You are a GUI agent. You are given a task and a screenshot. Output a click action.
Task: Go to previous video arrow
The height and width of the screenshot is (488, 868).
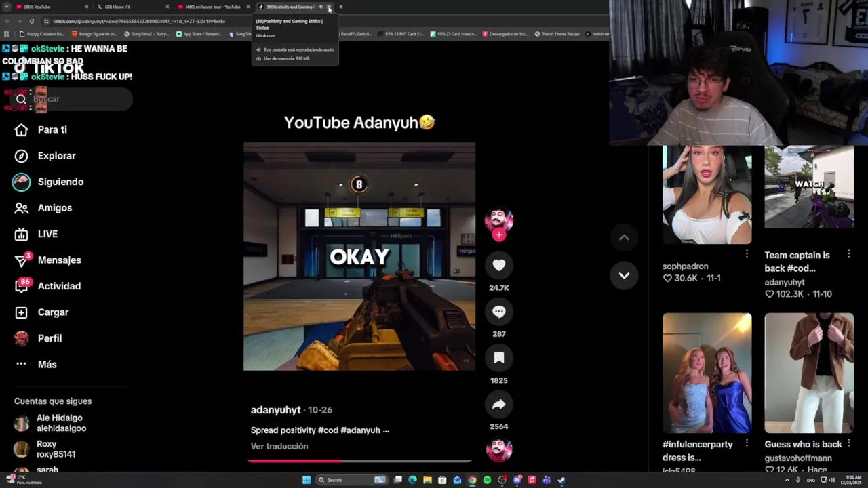(x=624, y=237)
